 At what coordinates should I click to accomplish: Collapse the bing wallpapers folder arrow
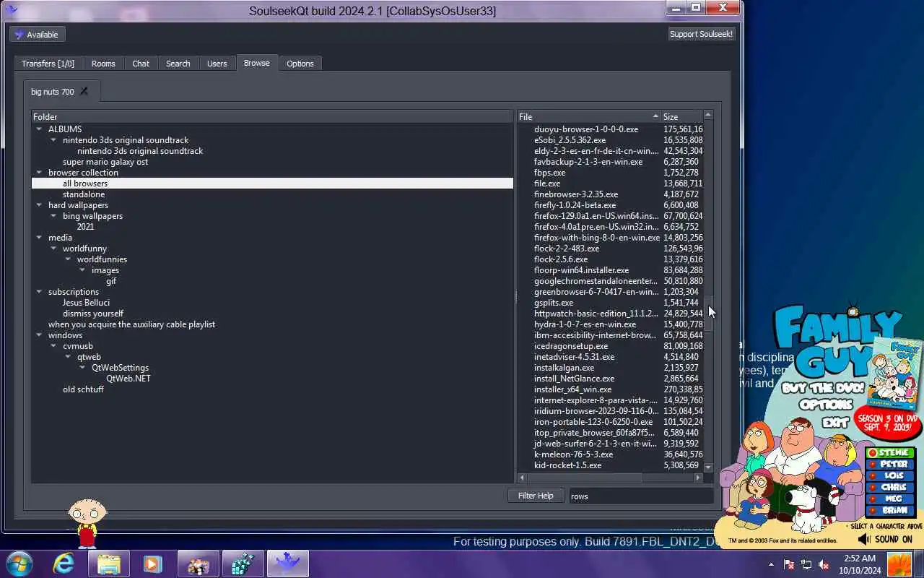coord(53,216)
